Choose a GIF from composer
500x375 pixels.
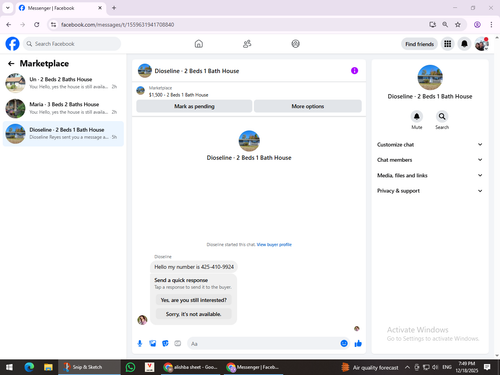coord(178,343)
